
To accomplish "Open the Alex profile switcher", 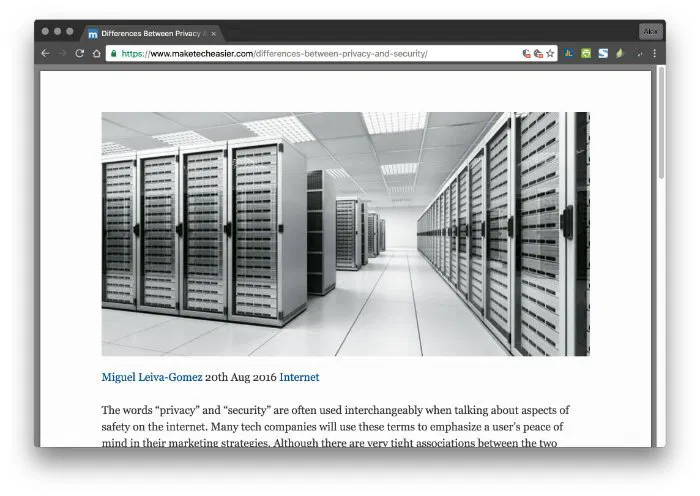I will pyautogui.click(x=651, y=32).
